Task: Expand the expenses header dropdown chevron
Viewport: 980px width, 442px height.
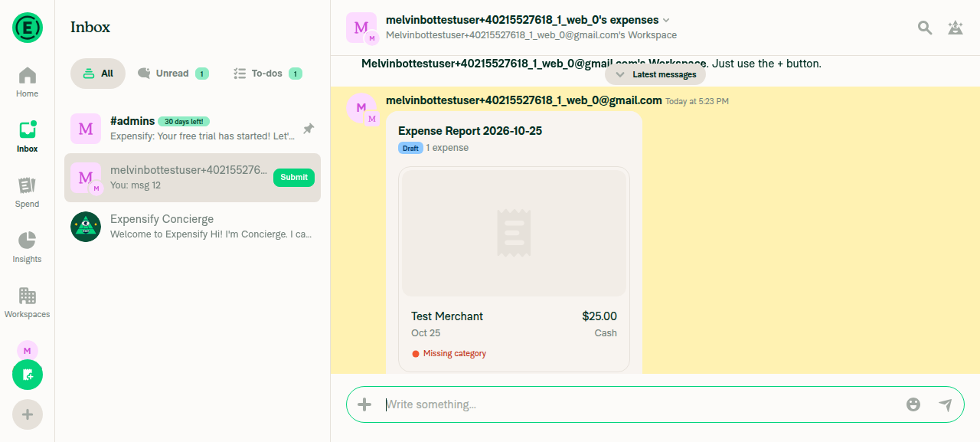Action: [x=666, y=20]
